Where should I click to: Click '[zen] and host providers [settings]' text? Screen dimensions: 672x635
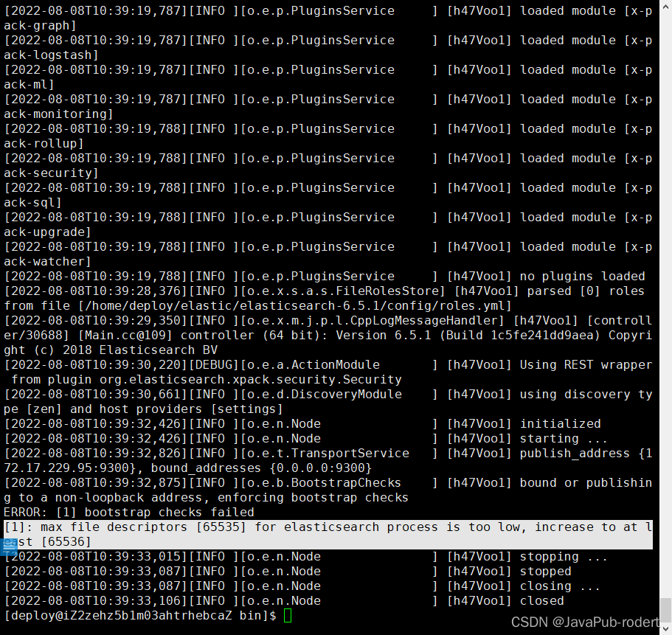pyautogui.click(x=155, y=409)
